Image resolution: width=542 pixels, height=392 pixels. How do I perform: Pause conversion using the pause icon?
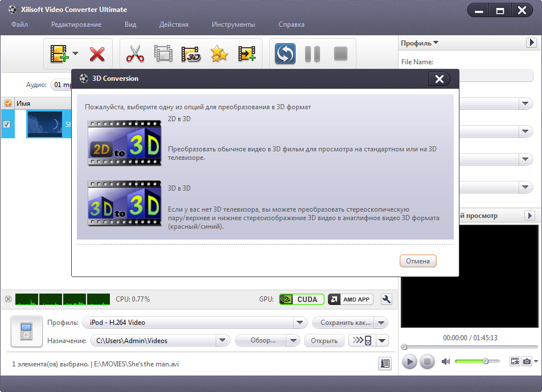[x=313, y=54]
